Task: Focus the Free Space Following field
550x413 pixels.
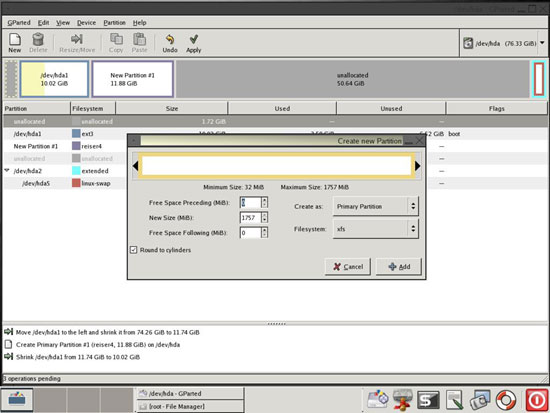Action: click(x=250, y=233)
